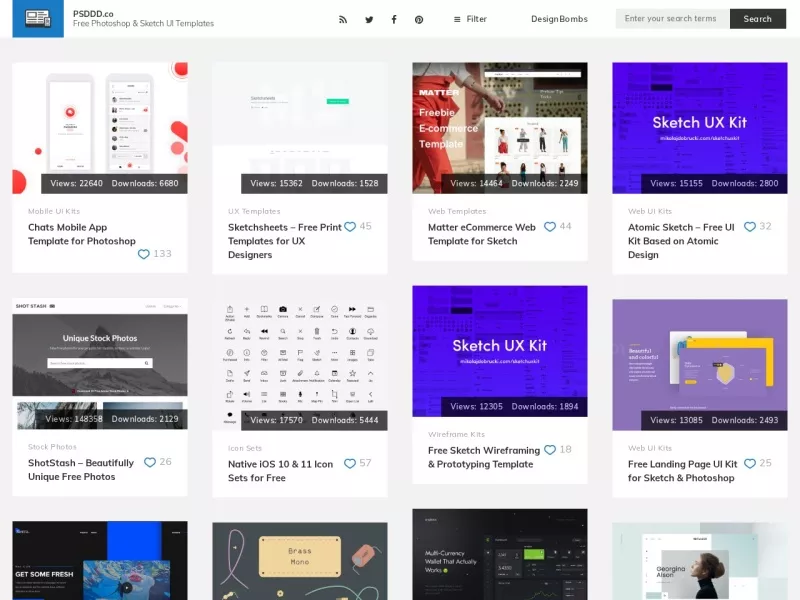The image size is (800, 600).
Task: Open ShotStash Beautifully Unique Free Photos title
Action: [x=81, y=469]
